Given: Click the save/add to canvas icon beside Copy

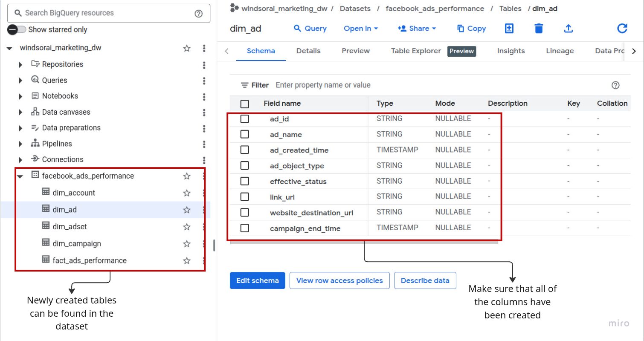Looking at the screenshot, I should 509,28.
